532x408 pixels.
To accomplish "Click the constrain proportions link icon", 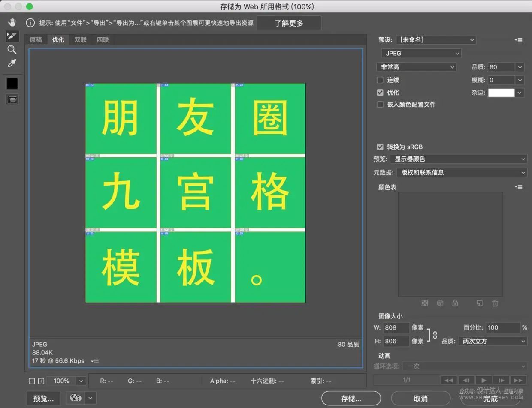I will click(435, 335).
